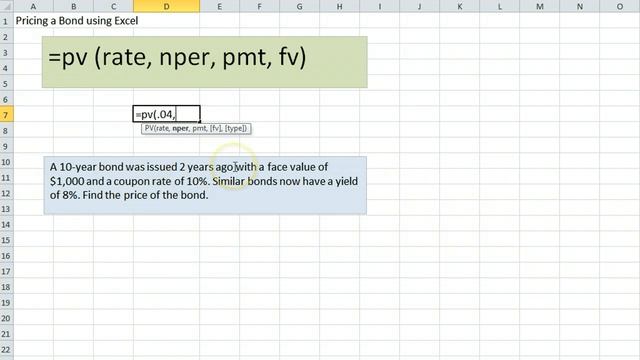Click 'rate' in the PV function tooltip
The height and width of the screenshot is (360, 640).
(162, 128)
